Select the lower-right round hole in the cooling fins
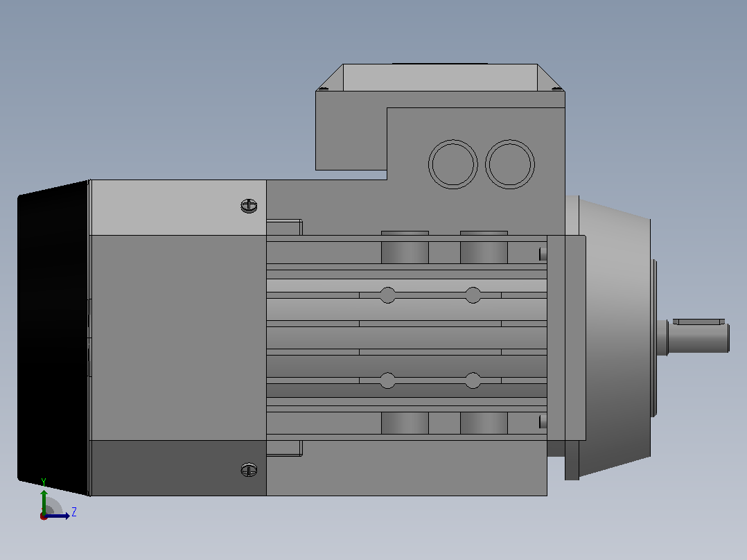Screen dimensions: 747x560 click(x=473, y=380)
